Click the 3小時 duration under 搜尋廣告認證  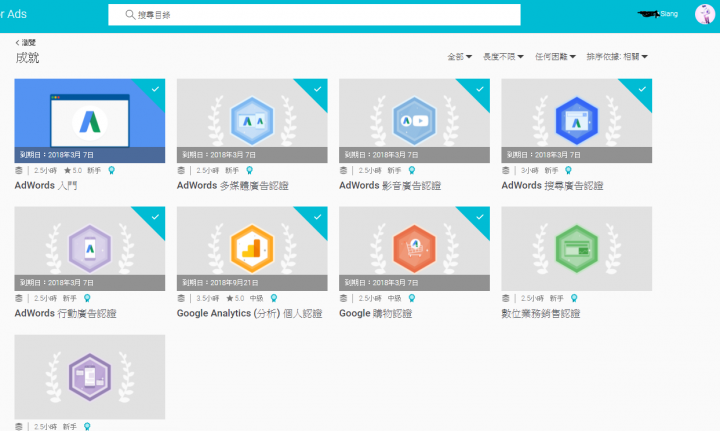(529, 170)
